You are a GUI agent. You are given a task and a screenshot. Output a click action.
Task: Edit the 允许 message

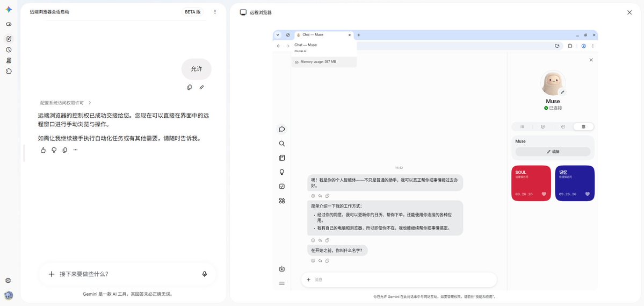tap(201, 87)
